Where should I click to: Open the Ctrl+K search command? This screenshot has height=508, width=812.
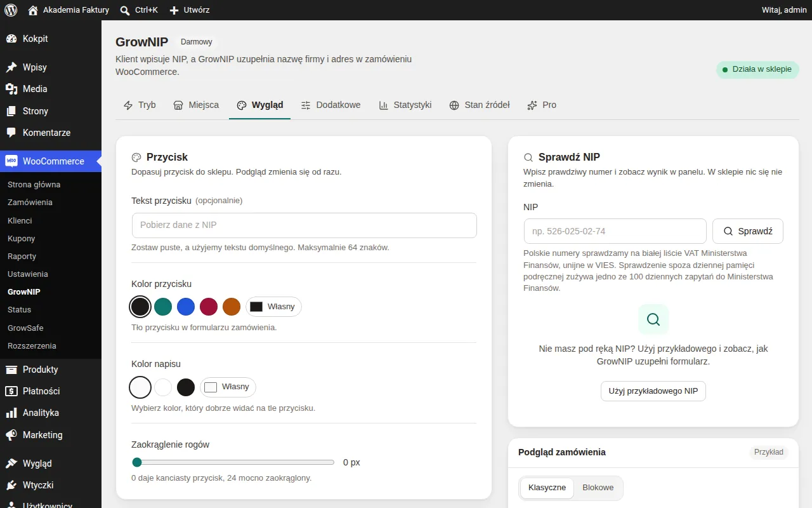139,10
